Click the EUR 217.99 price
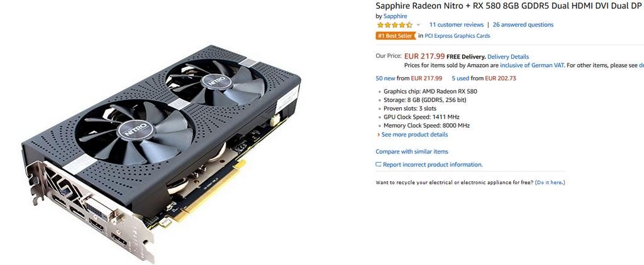This screenshot has width=644, height=265. pyautogui.click(x=425, y=56)
